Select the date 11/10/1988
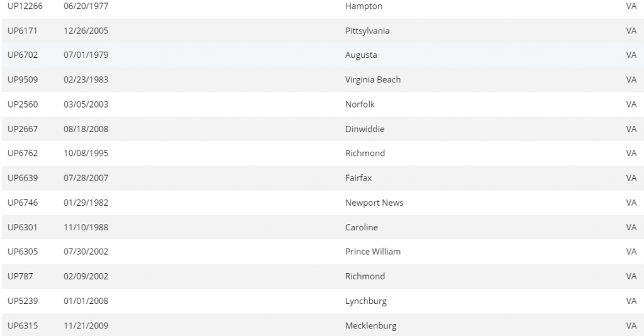The width and height of the screenshot is (644, 336). click(x=86, y=227)
